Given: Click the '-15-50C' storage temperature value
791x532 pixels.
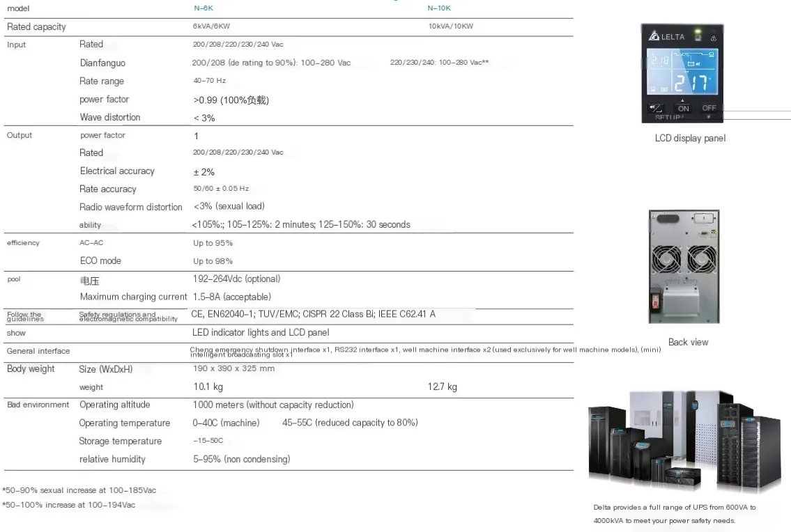Looking at the screenshot, I should [x=208, y=441].
